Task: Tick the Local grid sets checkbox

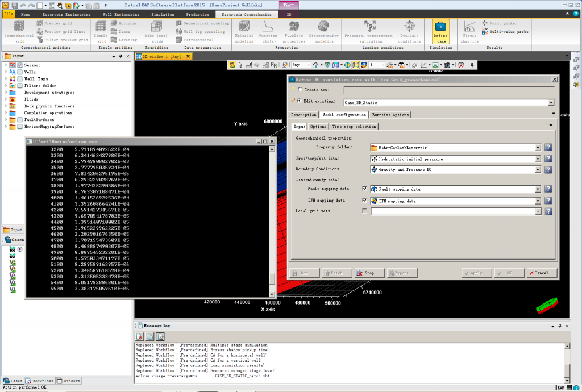Action: pos(364,211)
